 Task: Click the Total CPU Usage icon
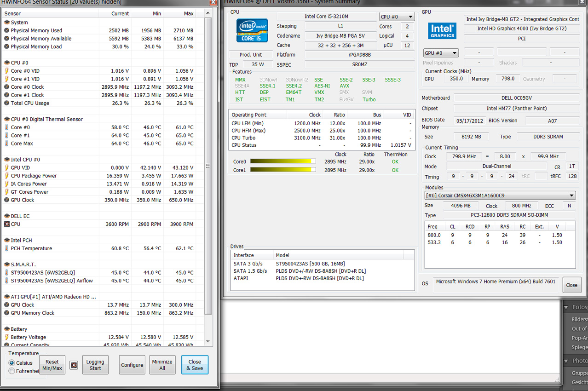(x=6, y=103)
